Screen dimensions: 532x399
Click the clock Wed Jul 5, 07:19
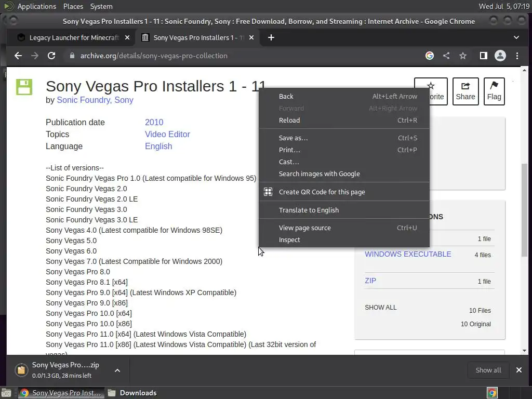pos(504,6)
